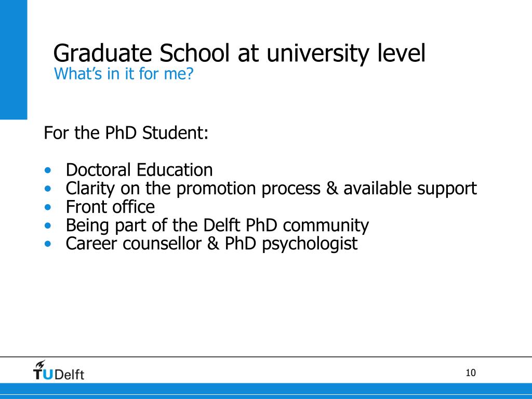Click the TU Delft logo

click(59, 370)
